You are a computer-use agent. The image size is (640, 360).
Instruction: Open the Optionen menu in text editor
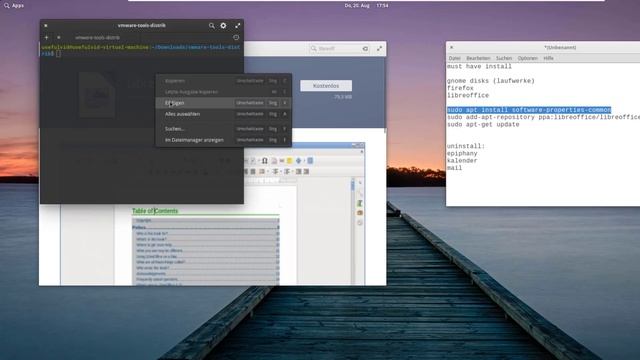click(527, 58)
